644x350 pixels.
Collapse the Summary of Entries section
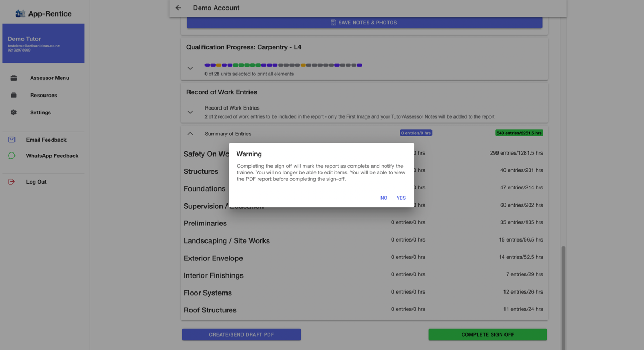pos(190,133)
